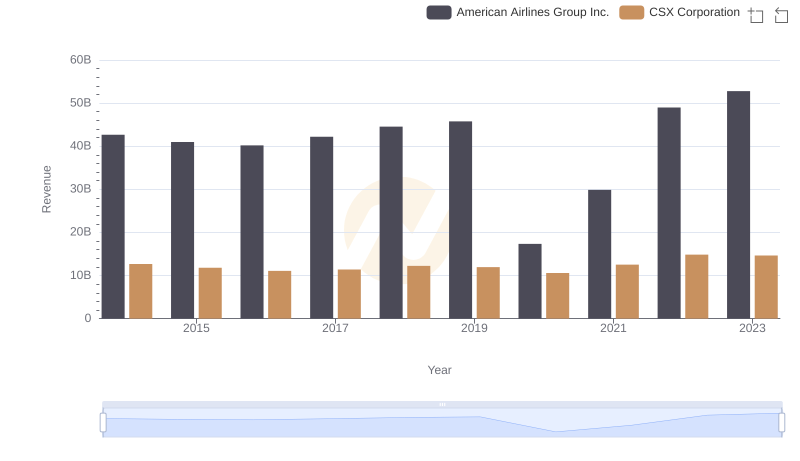
Task: Click the left handle of the zoom slider
Action: click(103, 423)
